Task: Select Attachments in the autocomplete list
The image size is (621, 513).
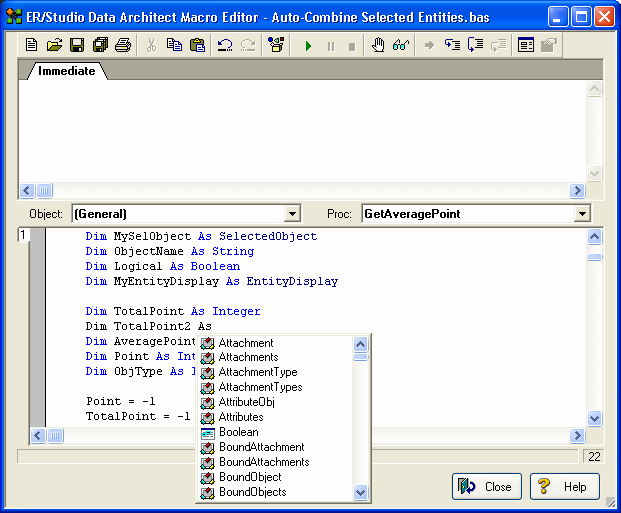Action: click(x=276, y=357)
